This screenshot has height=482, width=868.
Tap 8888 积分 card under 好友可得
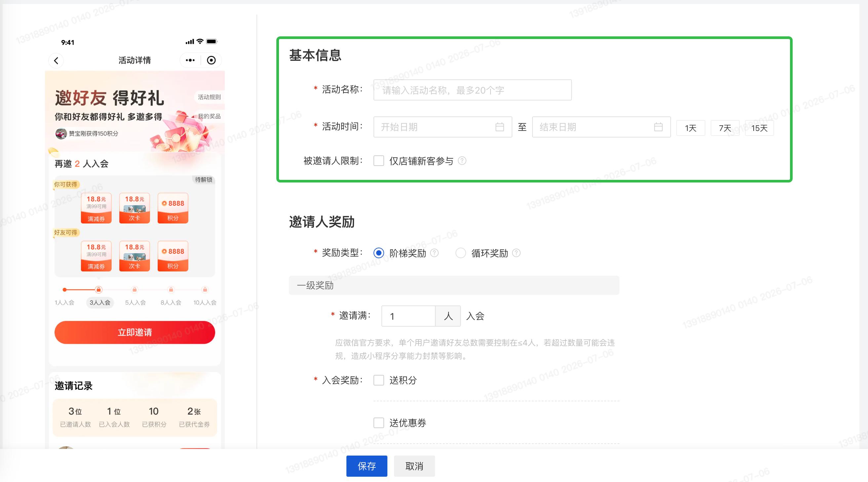point(173,256)
